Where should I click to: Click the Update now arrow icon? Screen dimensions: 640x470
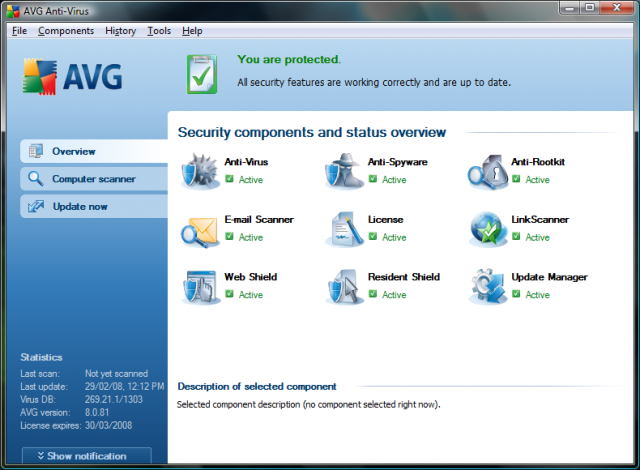point(36,206)
